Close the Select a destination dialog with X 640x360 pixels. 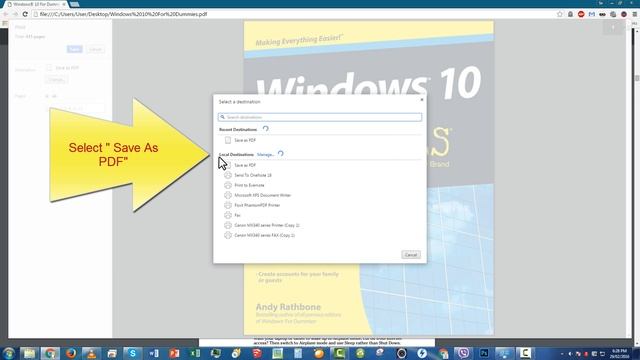[422, 100]
